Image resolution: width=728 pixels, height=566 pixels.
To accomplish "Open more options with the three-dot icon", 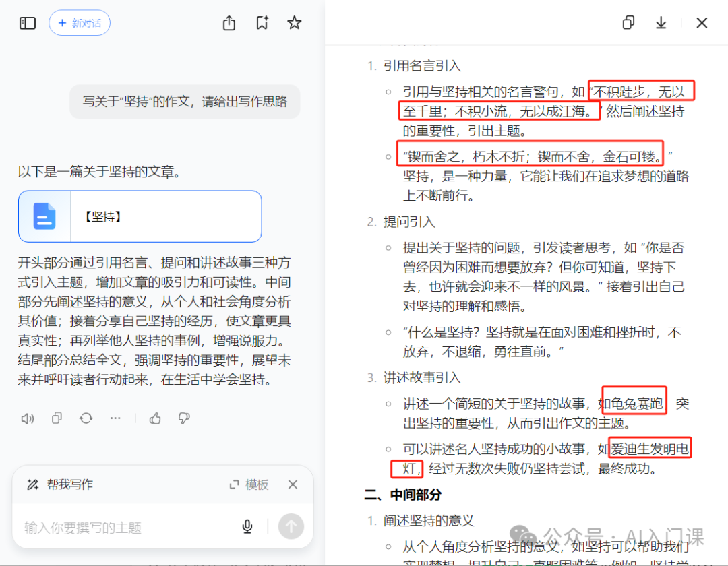I will (x=115, y=418).
